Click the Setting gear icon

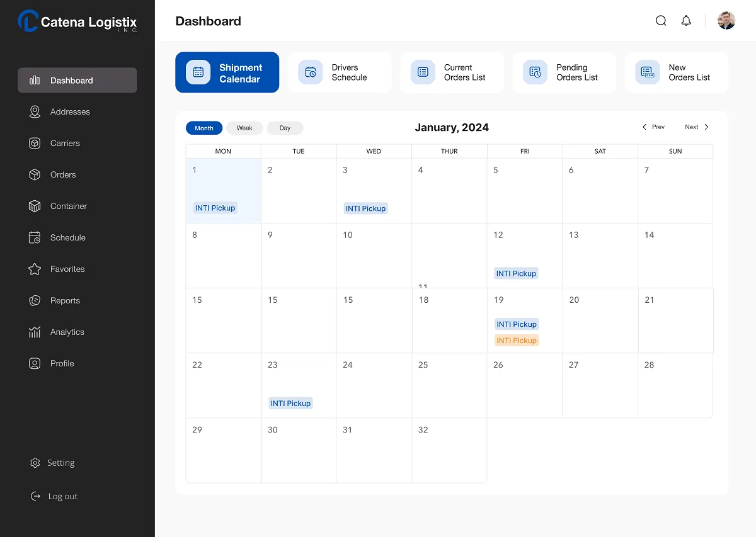[35, 463]
